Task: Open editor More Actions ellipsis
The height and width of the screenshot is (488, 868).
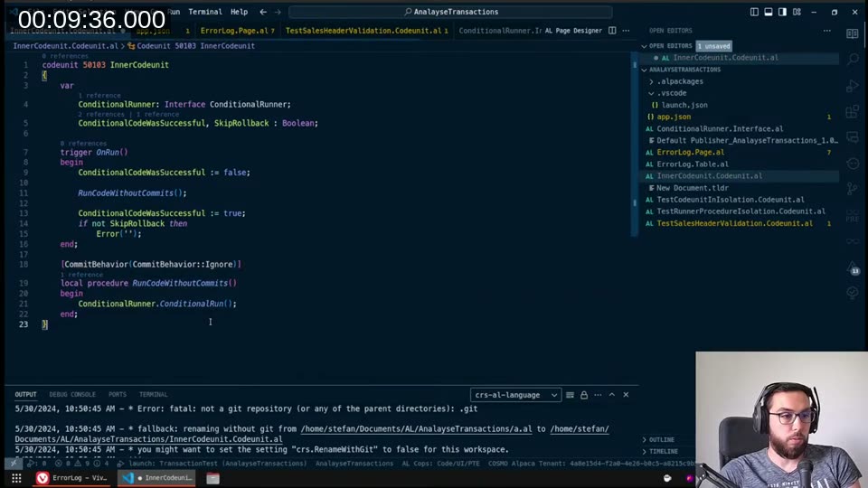Action: pos(626,31)
